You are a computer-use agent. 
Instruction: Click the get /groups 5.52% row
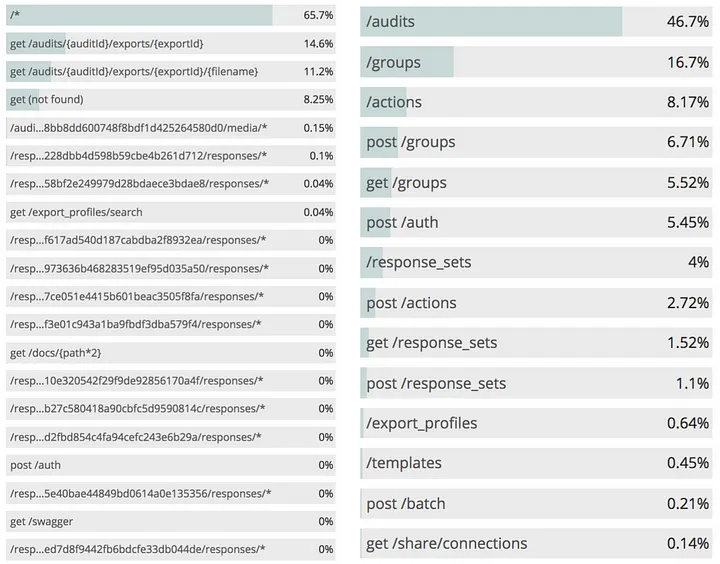click(x=536, y=182)
